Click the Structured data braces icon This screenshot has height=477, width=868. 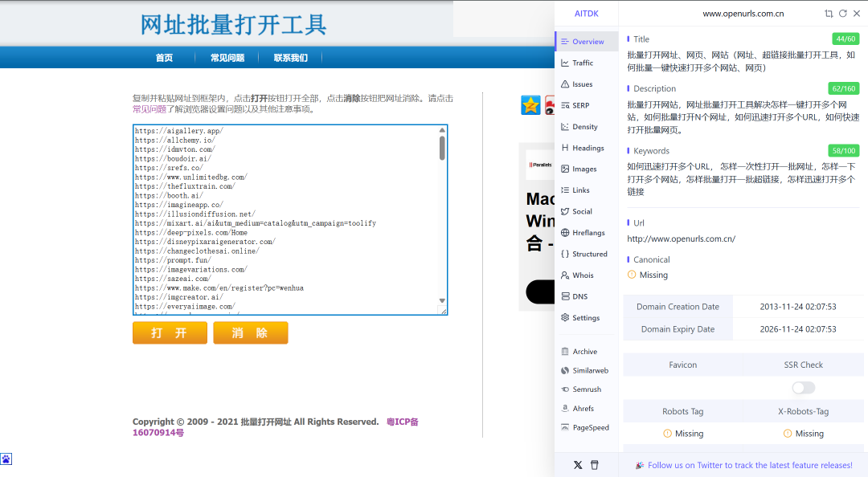(565, 254)
